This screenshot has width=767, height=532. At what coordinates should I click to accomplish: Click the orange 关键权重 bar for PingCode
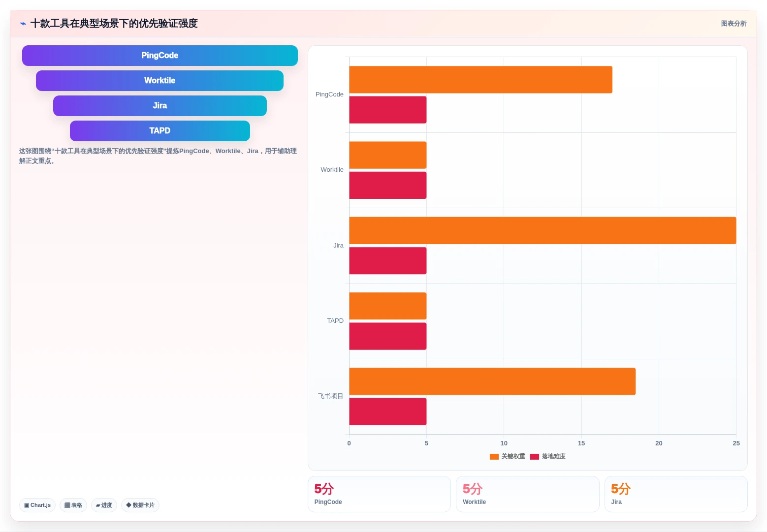coord(481,80)
